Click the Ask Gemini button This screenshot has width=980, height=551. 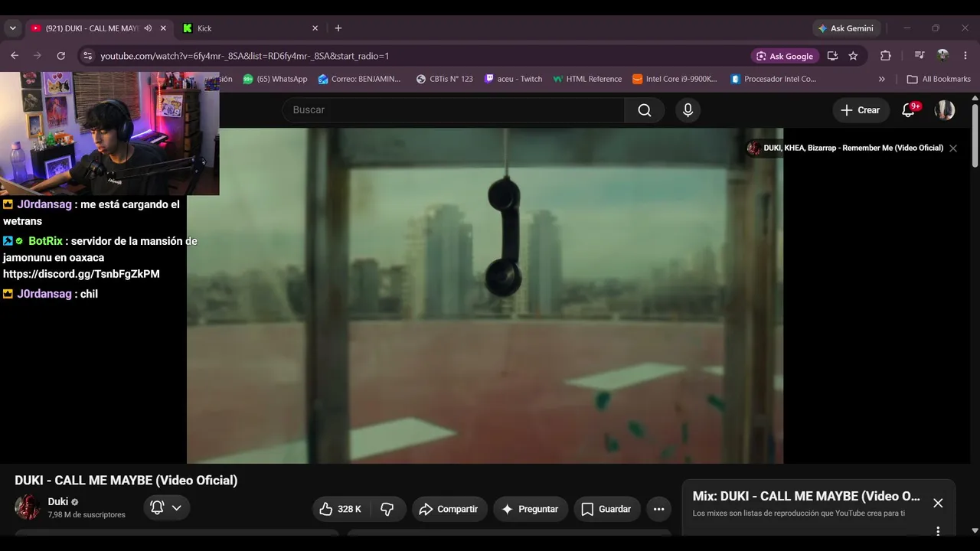coord(846,28)
